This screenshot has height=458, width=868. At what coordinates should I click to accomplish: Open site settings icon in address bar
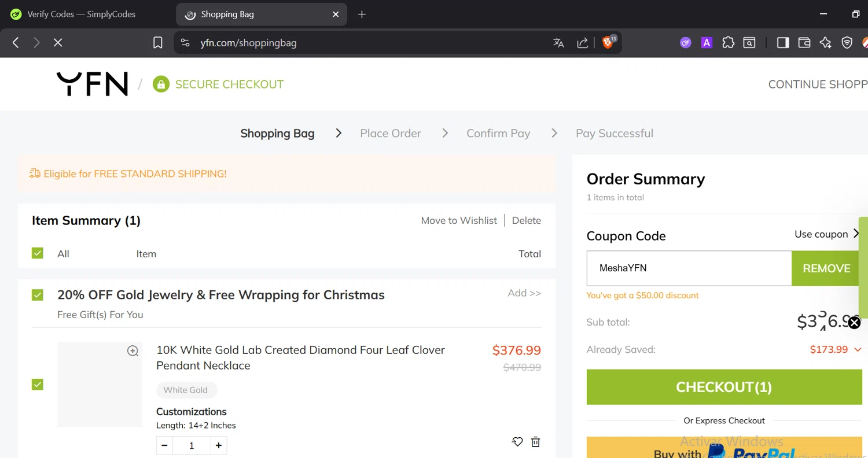coord(185,42)
